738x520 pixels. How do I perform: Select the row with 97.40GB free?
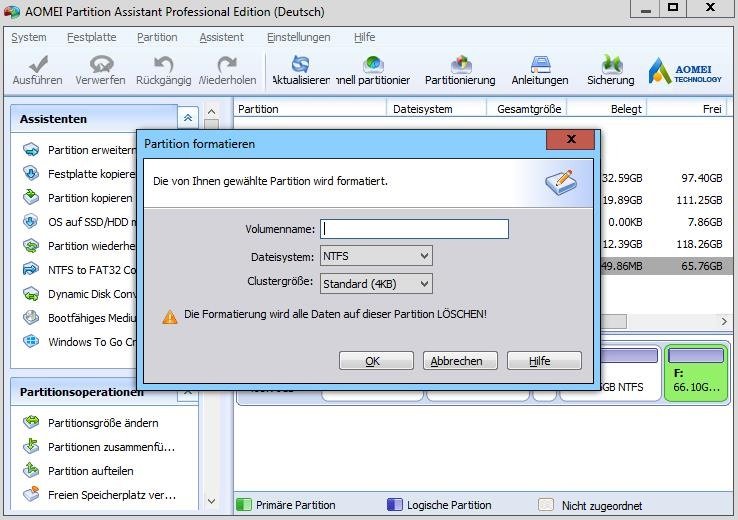[666, 178]
